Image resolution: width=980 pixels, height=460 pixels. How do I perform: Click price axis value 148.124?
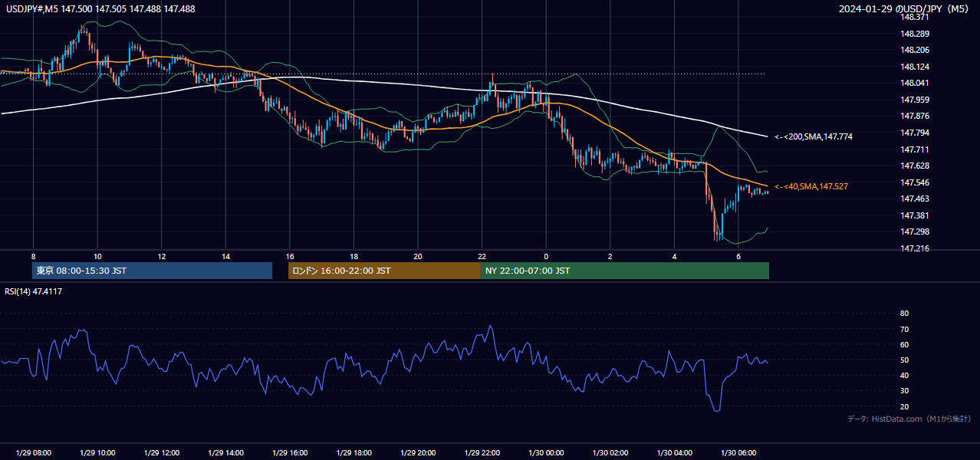(915, 67)
